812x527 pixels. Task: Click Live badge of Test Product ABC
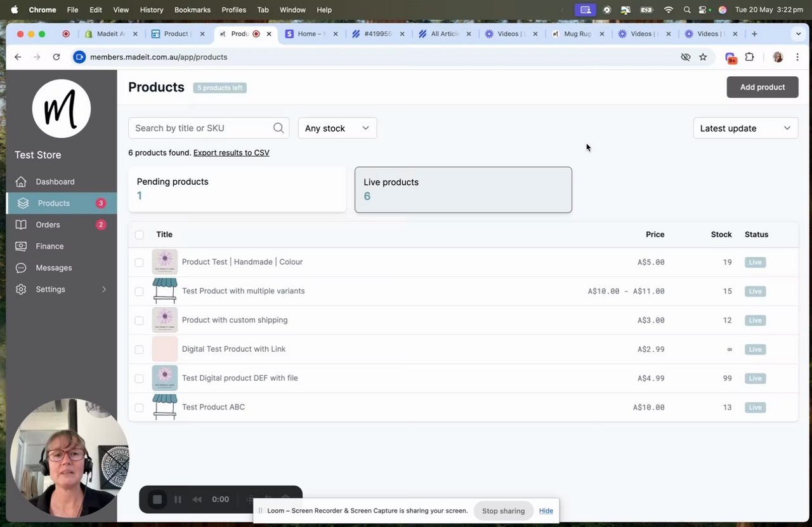tap(755, 408)
